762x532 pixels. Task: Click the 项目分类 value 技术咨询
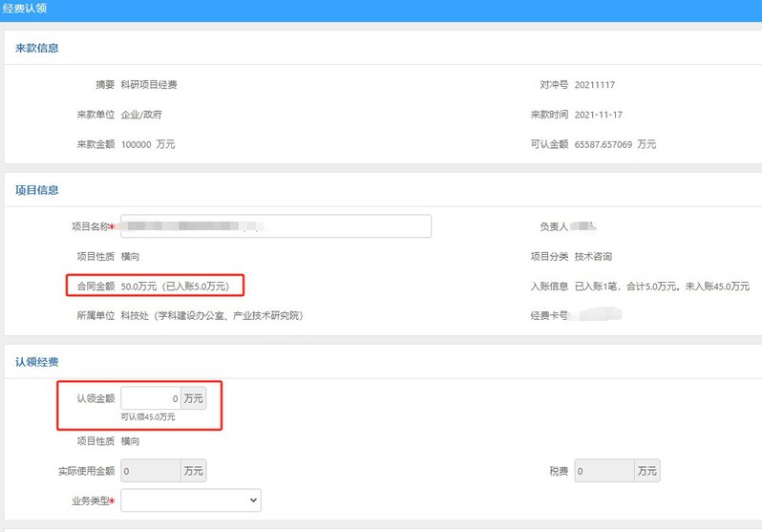pyautogui.click(x=593, y=256)
